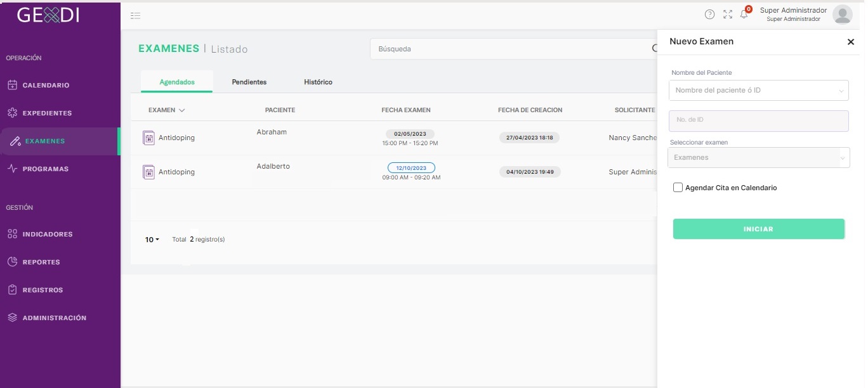Select patient Adalberto in the table
This screenshot has width=868, height=388.
click(x=273, y=166)
